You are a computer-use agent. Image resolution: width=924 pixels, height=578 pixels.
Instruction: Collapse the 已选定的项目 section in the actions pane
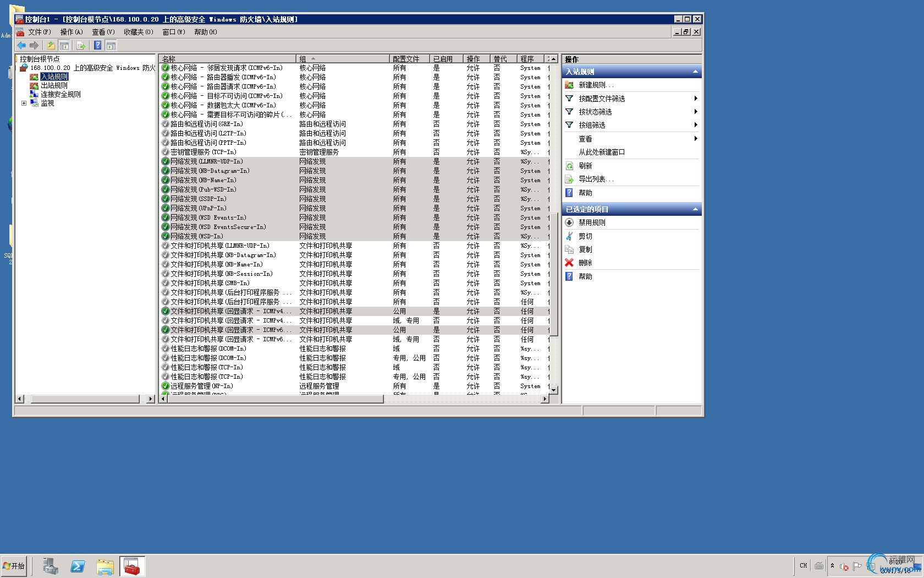pos(695,209)
